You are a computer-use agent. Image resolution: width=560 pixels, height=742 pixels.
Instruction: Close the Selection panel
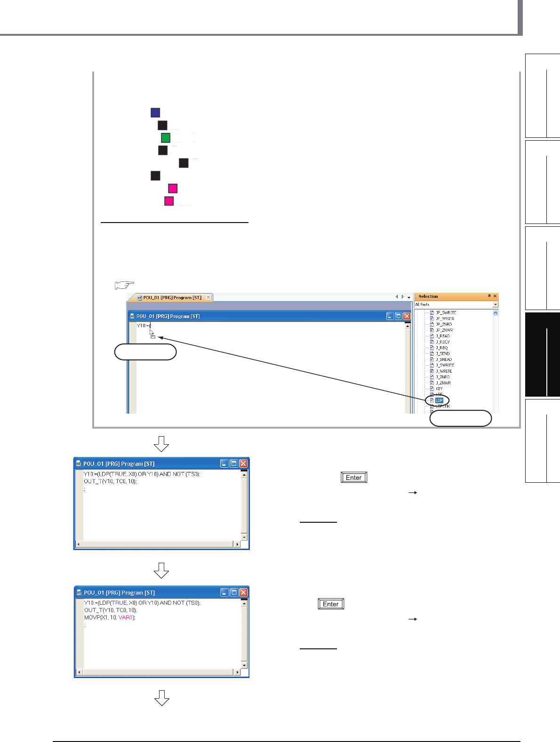pyautogui.click(x=495, y=296)
